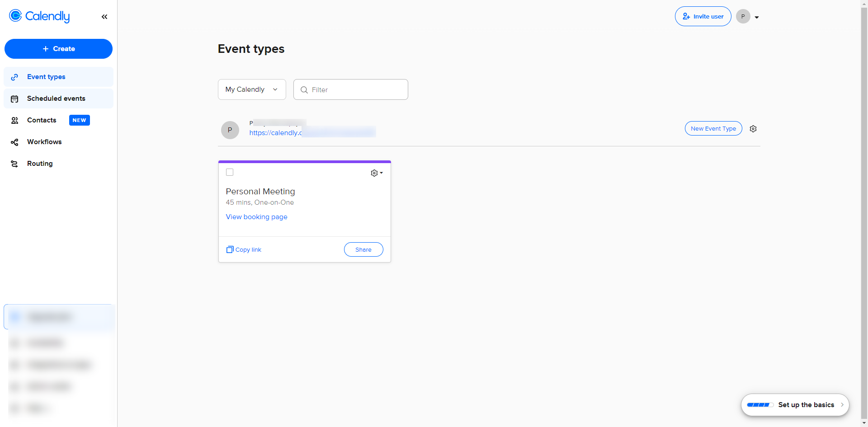Open the settings gear beside New Event Type
The image size is (868, 427).
(x=753, y=129)
